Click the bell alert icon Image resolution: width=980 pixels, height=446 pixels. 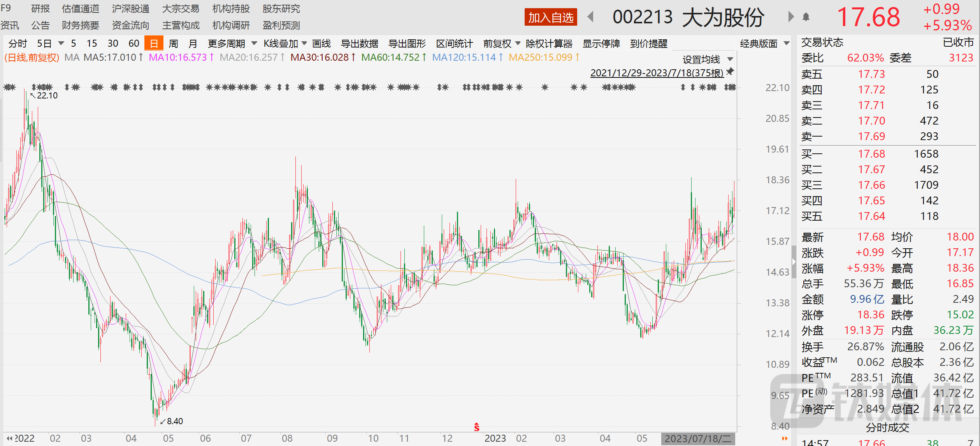tap(806, 17)
